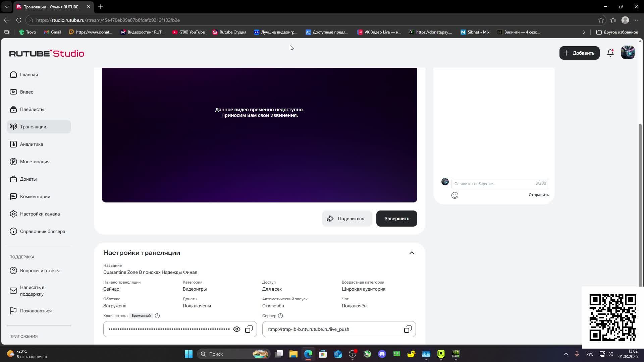
Task: Copy the RTMP server URL
Action: [x=408, y=329]
